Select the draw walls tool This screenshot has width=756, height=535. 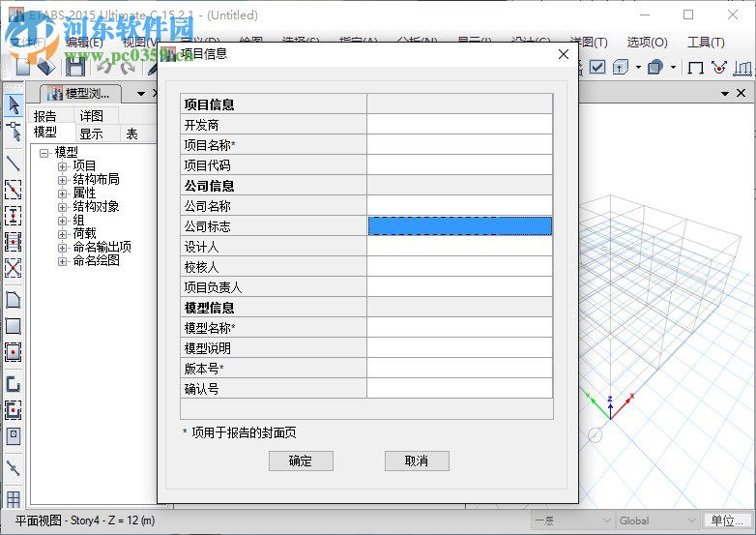[13, 384]
